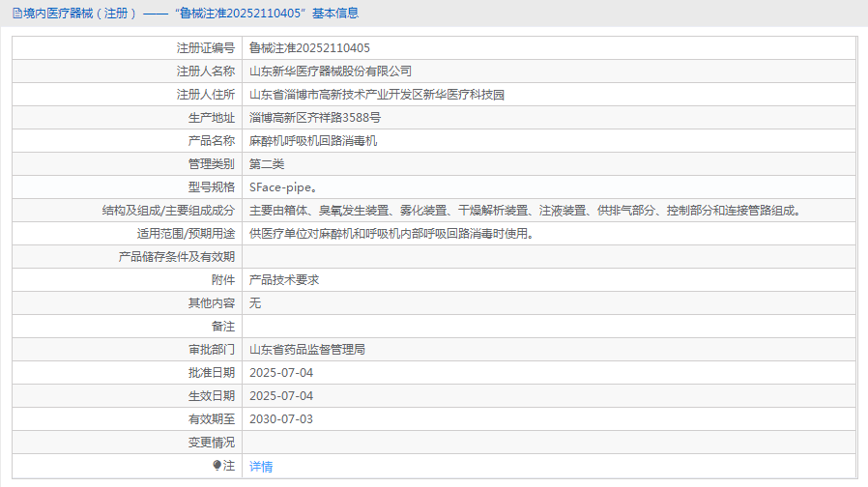Click the 产品储存条件及有效期 label

click(x=177, y=257)
